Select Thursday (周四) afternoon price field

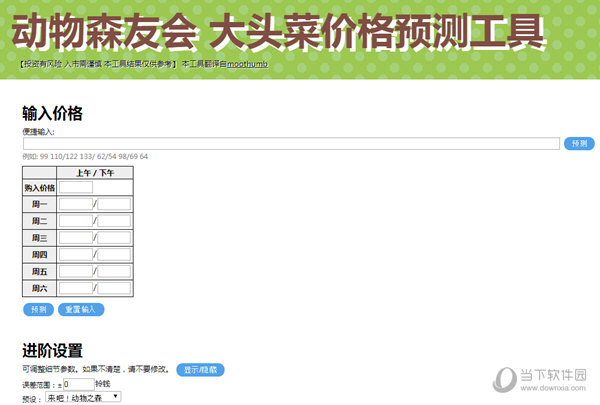tap(114, 255)
